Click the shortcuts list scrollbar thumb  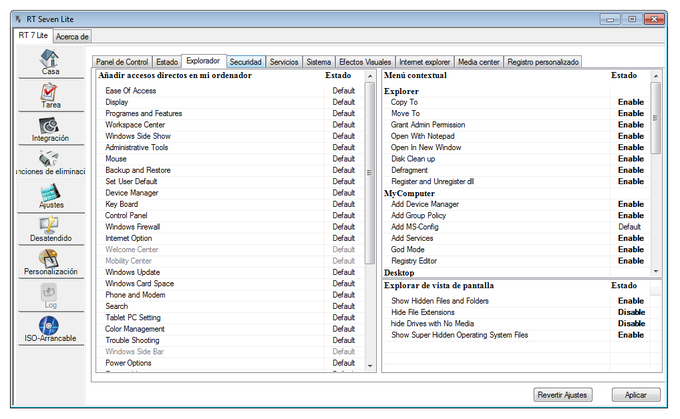(x=370, y=173)
